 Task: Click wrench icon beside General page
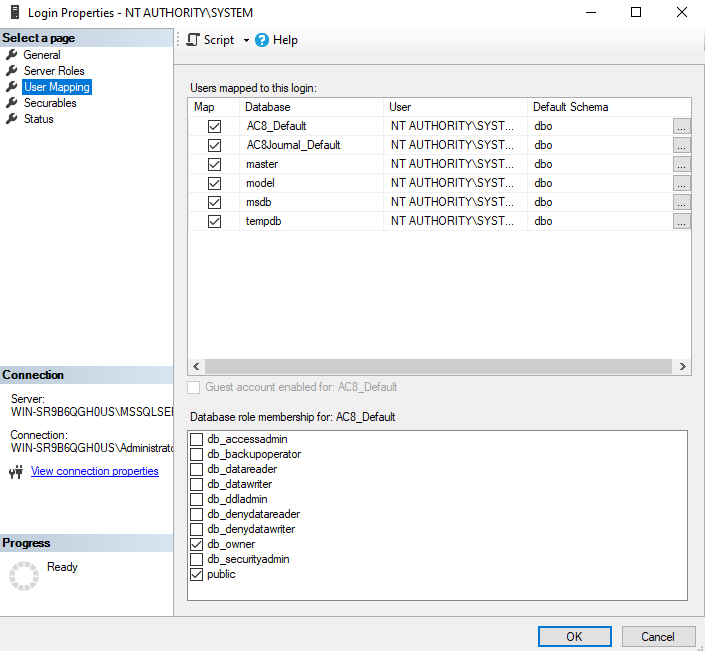click(x=12, y=55)
